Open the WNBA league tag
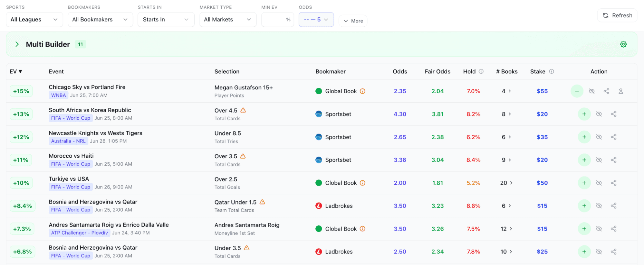Image resolution: width=644 pixels, height=265 pixels. point(58,95)
